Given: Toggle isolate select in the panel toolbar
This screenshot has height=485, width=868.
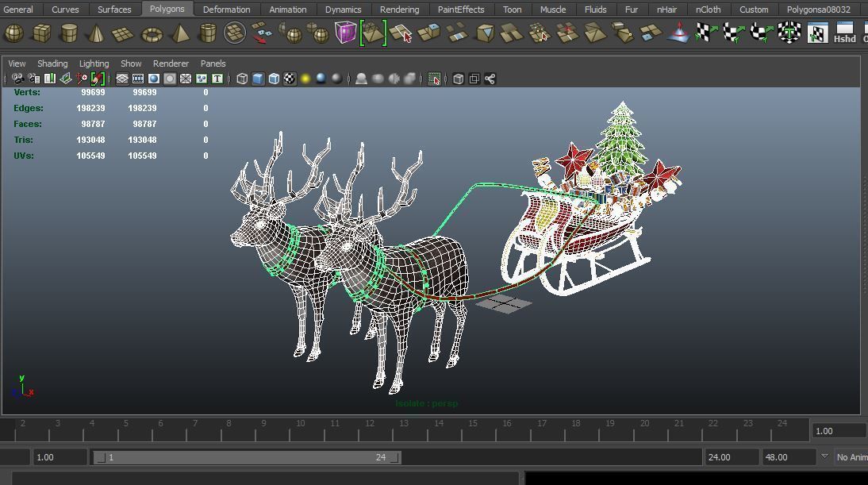Looking at the screenshot, I should pyautogui.click(x=434, y=79).
